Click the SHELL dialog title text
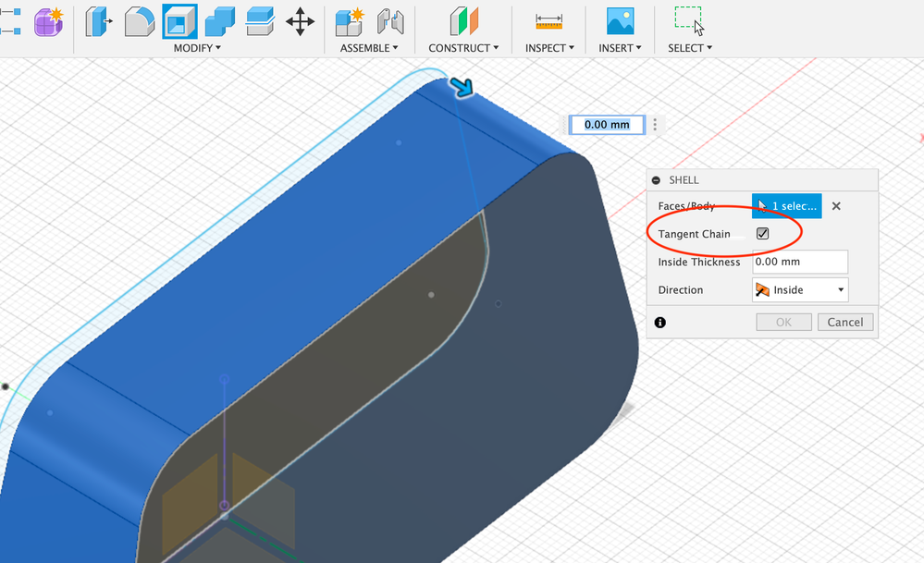The width and height of the screenshot is (924, 563). (x=684, y=180)
